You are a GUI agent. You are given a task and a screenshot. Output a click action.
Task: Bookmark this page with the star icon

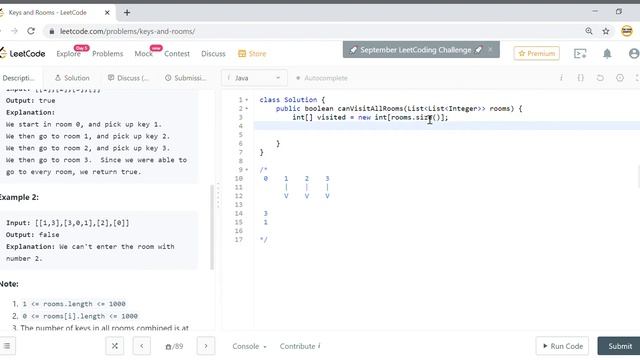coord(606,31)
